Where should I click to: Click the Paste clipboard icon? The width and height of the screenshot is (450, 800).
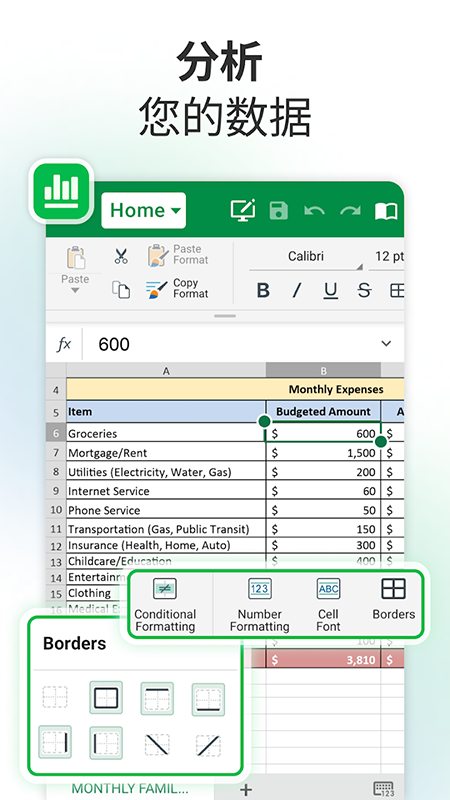pos(76,257)
